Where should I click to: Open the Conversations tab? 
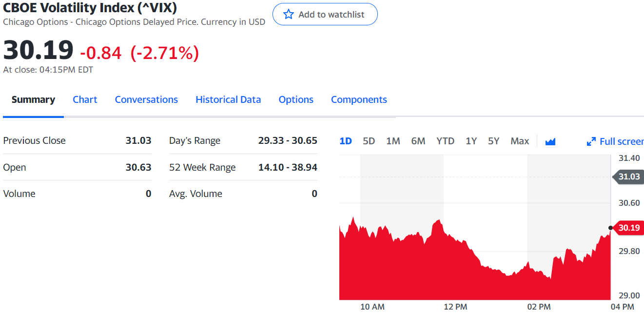pos(146,99)
